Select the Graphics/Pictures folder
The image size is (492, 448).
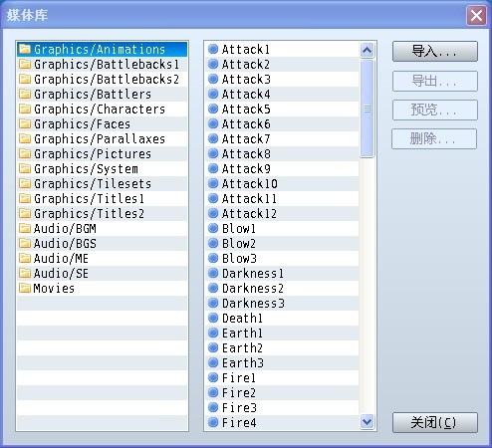102,153
